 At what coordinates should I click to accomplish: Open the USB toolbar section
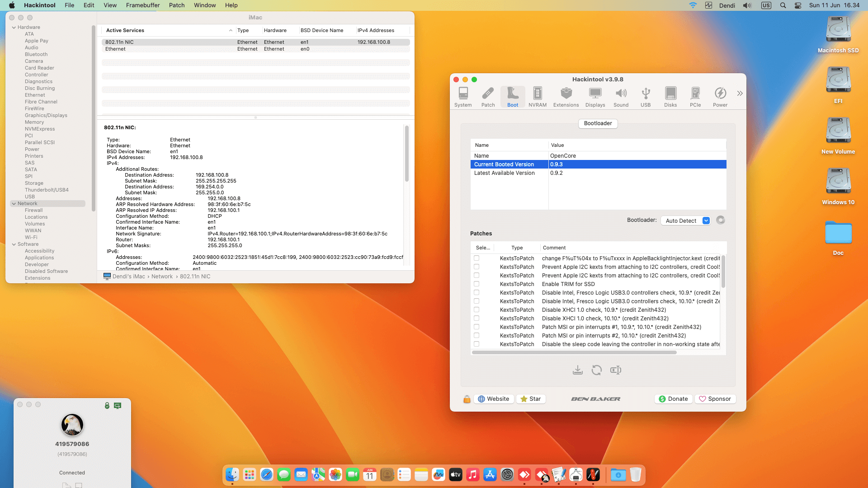tap(646, 97)
